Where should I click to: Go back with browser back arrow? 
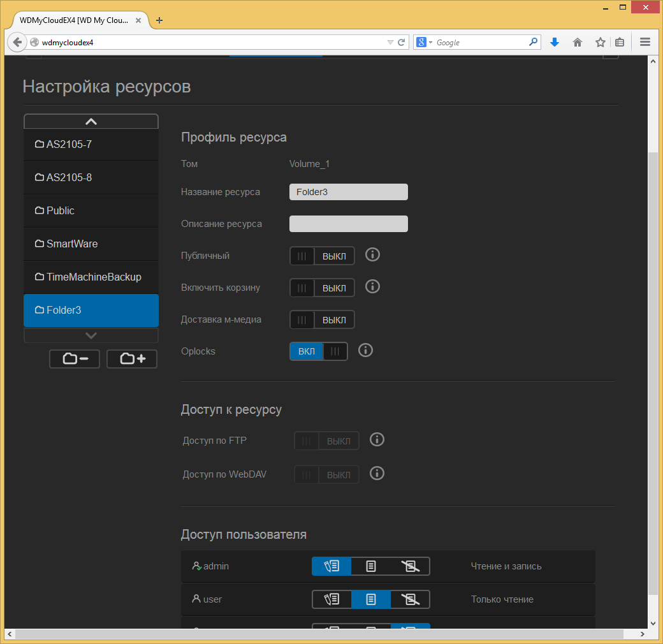click(17, 42)
